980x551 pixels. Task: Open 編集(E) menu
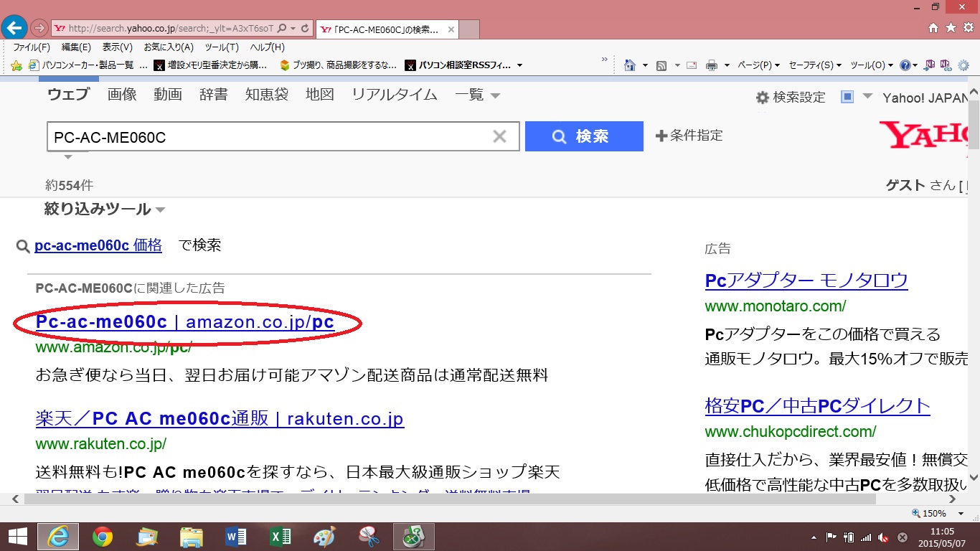click(x=76, y=47)
